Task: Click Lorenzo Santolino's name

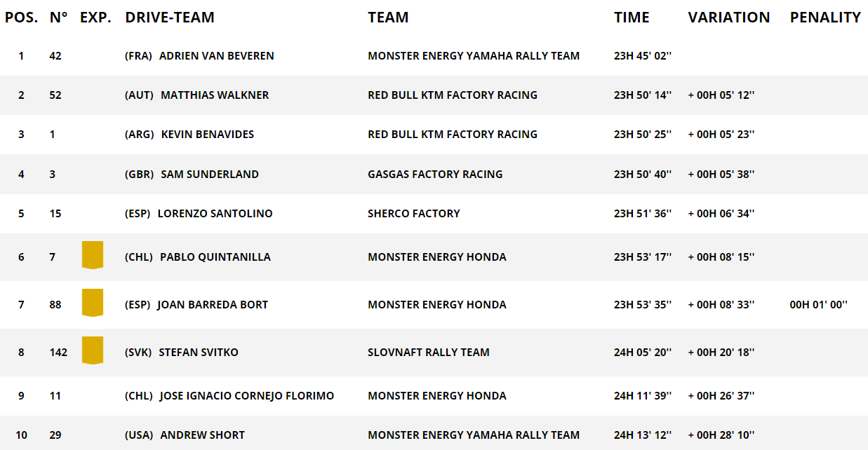Action: coord(215,214)
